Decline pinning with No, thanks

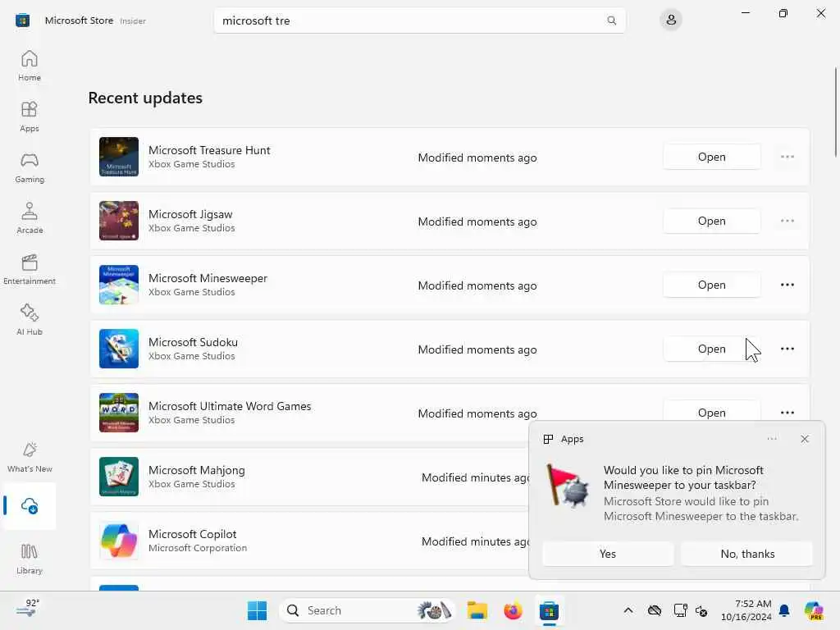tap(747, 554)
